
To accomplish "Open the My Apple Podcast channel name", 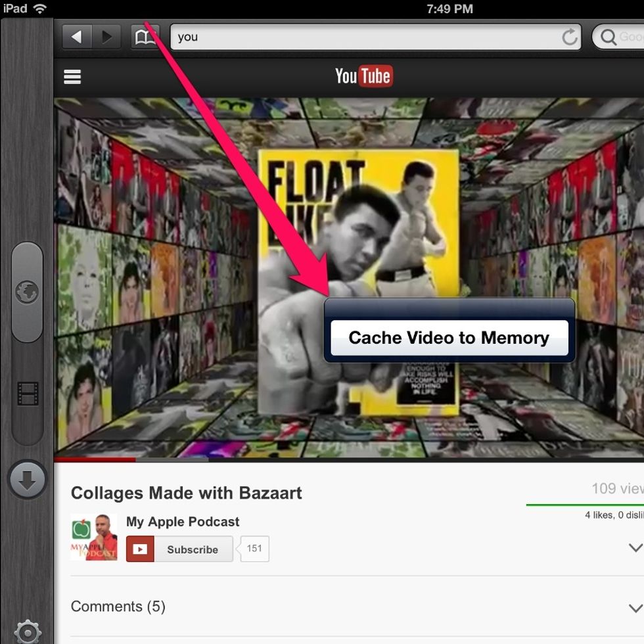I will pos(183,522).
